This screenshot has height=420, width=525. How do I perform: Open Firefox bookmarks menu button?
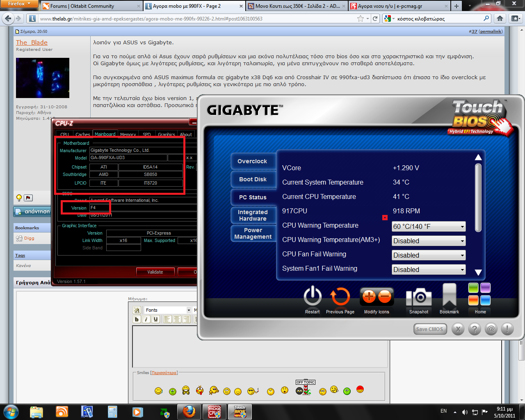coord(515,18)
